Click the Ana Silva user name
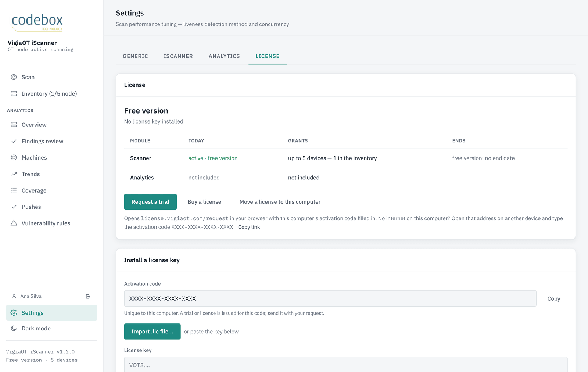This screenshot has height=372, width=588. [31, 296]
